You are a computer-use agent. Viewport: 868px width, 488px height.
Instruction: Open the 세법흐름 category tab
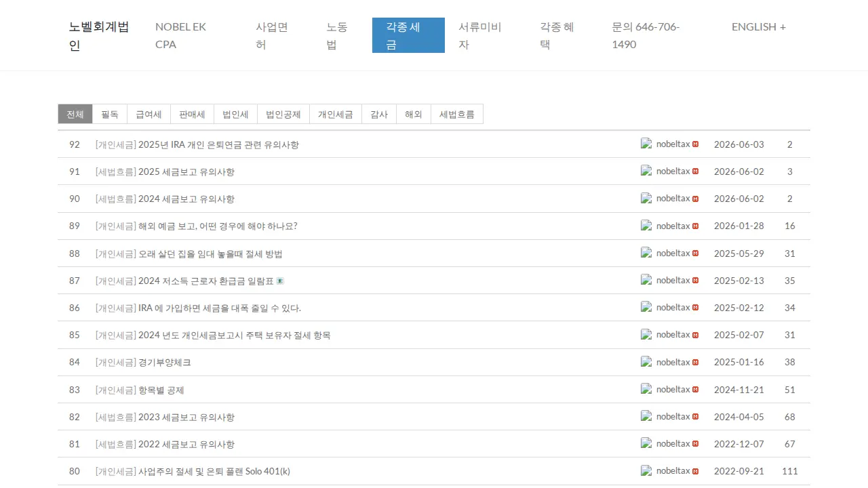pyautogui.click(x=457, y=114)
